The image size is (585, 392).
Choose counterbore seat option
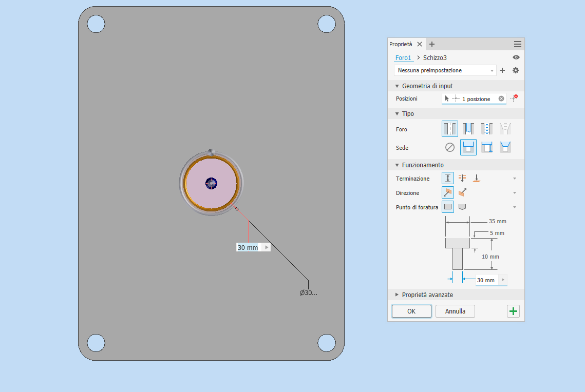click(x=468, y=147)
